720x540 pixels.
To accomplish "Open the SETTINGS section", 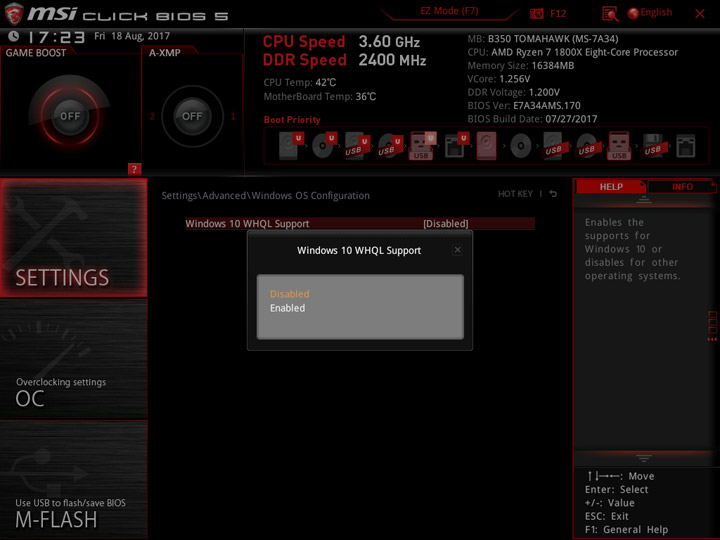I will (73, 237).
